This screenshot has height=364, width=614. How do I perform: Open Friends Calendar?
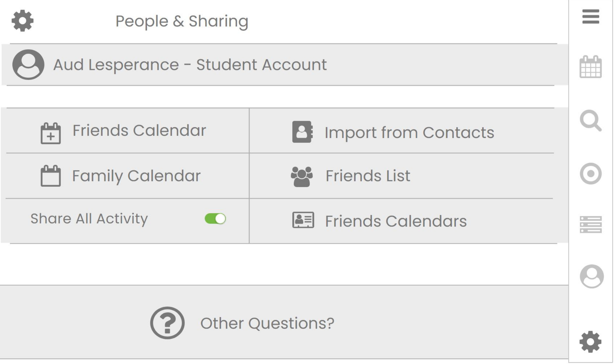[x=139, y=131]
